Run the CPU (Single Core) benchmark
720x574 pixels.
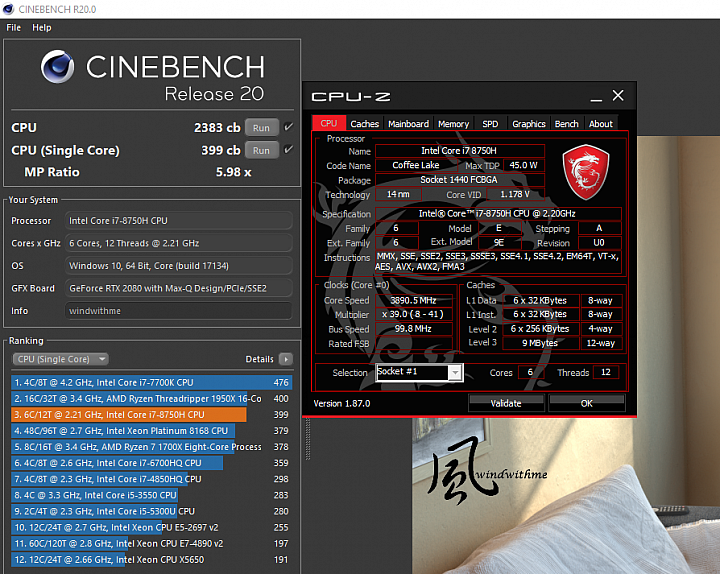point(261,150)
